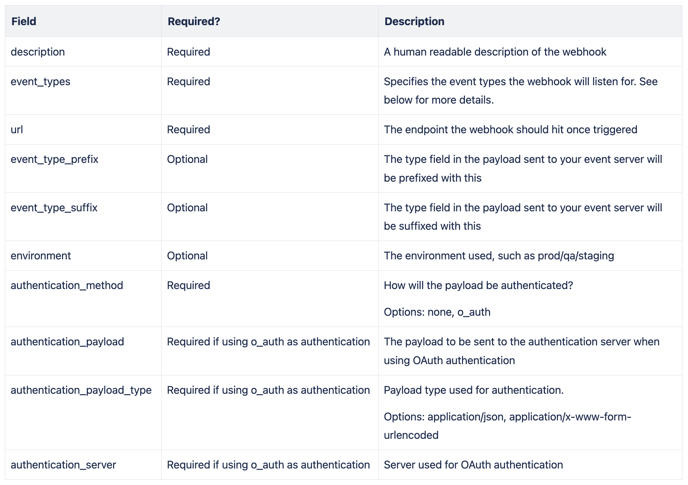Click the 'Options: none, o_auth' text
Image resolution: width=688 pixels, height=485 pixels.
click(x=437, y=312)
